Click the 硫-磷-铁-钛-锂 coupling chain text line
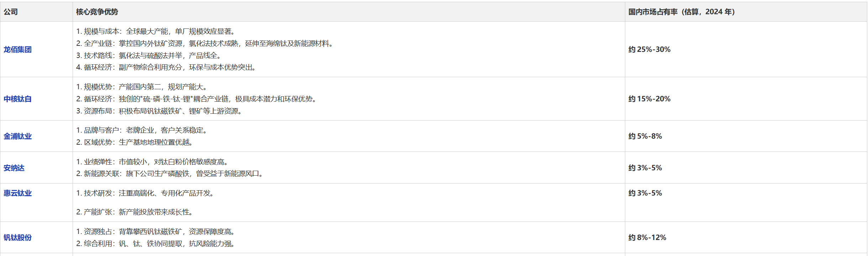Image resolution: width=868 pixels, height=256 pixels. [197, 99]
